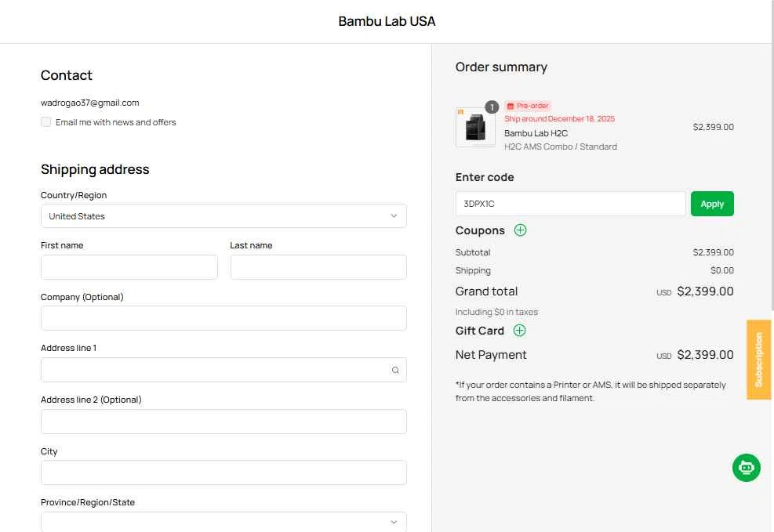The height and width of the screenshot is (532, 774).
Task: Focus the Last name field
Action: click(x=318, y=267)
